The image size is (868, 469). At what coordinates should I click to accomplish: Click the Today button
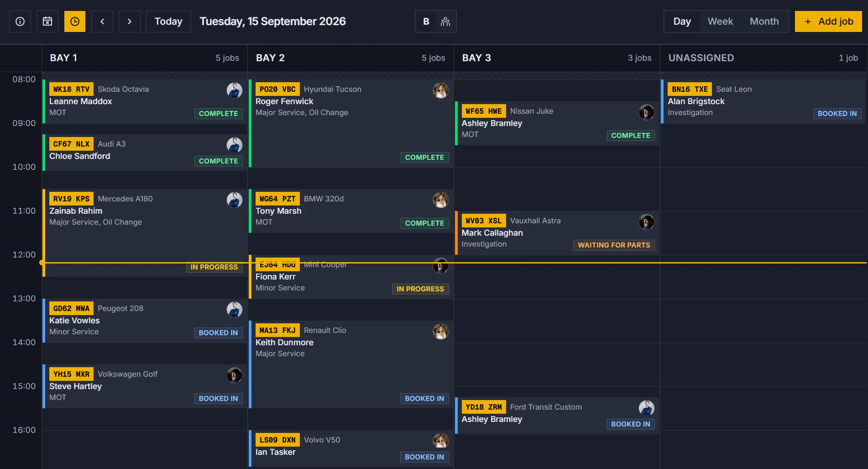tap(168, 21)
